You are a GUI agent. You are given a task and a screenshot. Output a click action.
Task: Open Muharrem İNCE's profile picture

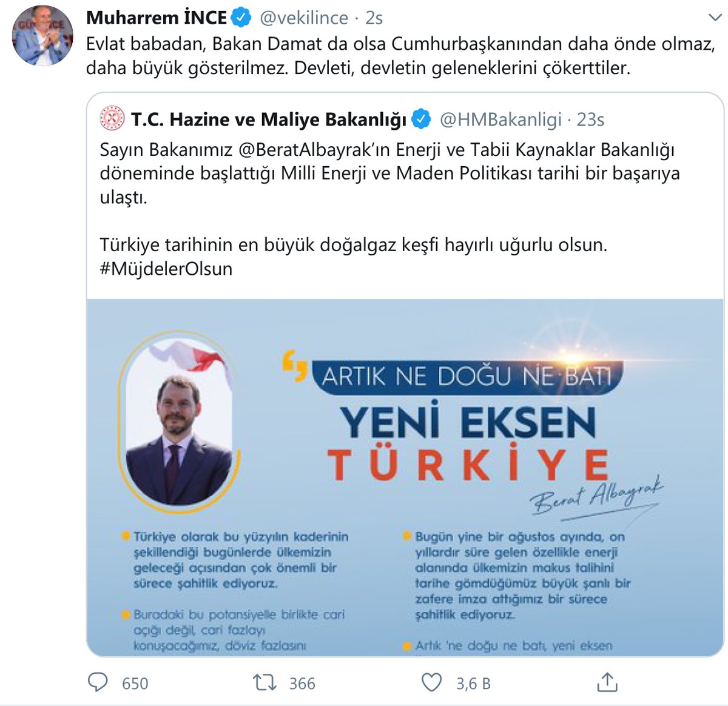[42, 35]
